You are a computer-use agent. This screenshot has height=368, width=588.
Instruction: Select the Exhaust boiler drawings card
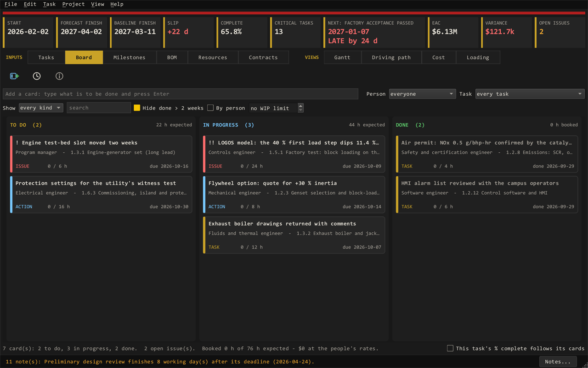pos(294,235)
